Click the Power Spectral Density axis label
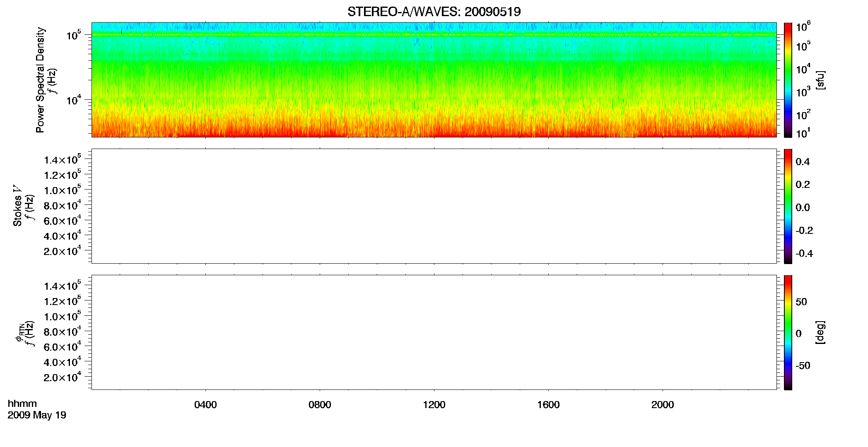Viewport: 868px width, 447px height. point(40,80)
